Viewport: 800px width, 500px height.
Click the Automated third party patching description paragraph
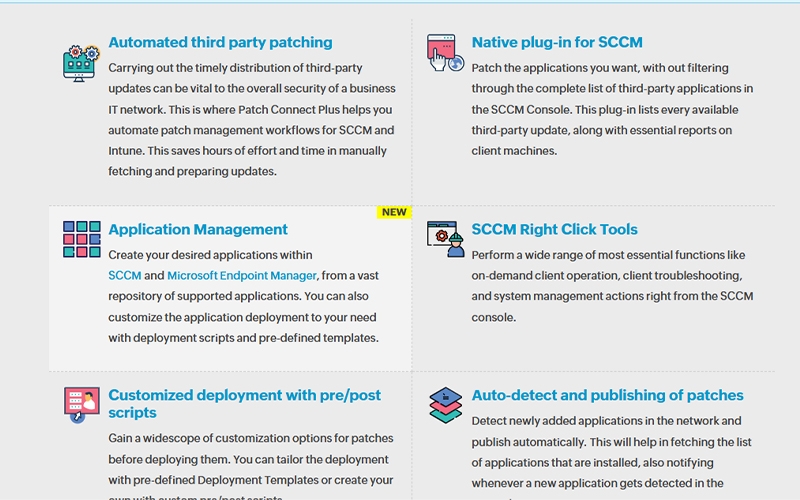252,120
